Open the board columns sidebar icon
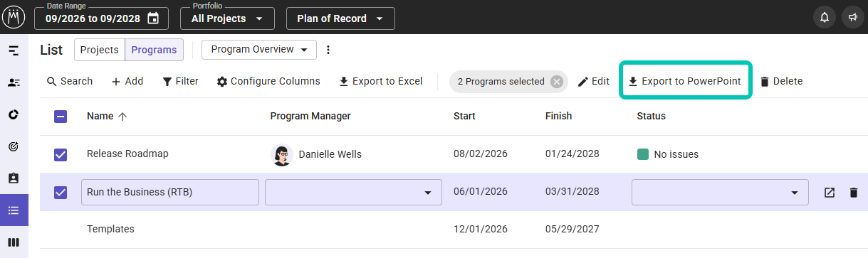This screenshot has width=868, height=258. 14,242
